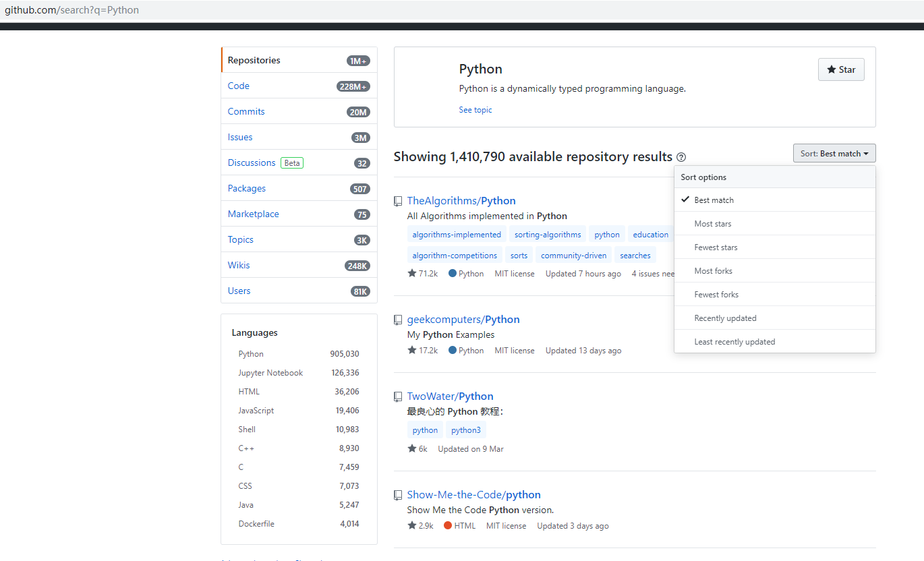Screen dimensions: 924x561
Task: Filter results by Python language
Action: [299, 354]
